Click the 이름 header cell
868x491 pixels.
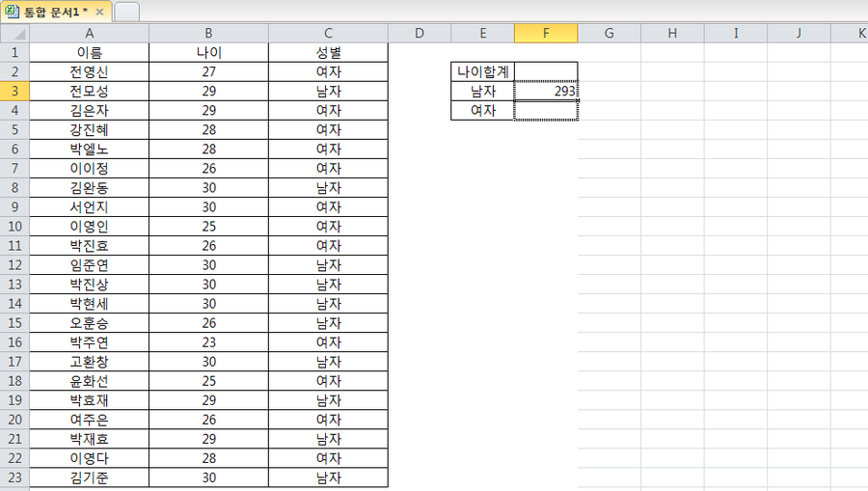pos(89,53)
